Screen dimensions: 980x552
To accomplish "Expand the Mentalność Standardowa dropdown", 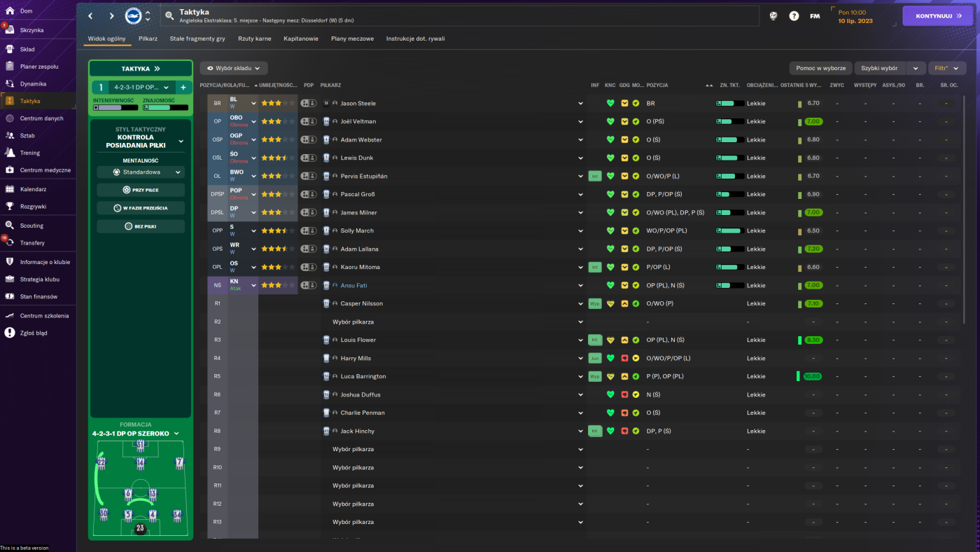I will [x=141, y=172].
